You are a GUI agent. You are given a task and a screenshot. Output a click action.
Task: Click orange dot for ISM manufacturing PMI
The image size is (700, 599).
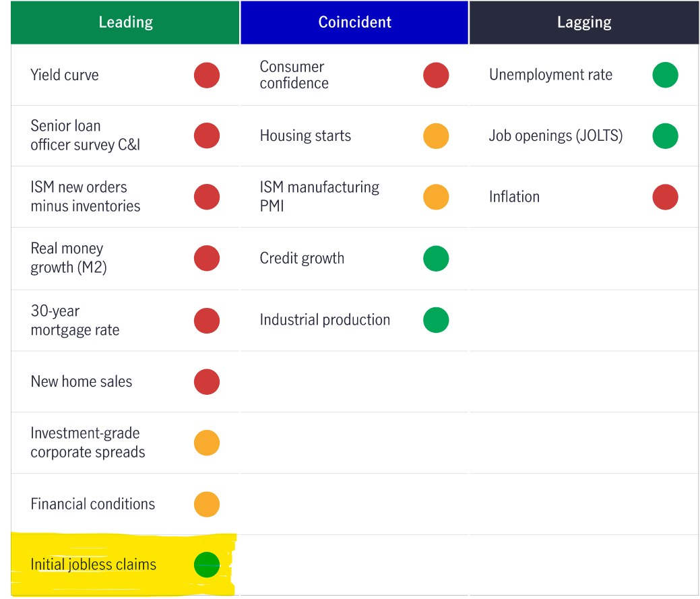[x=436, y=197]
